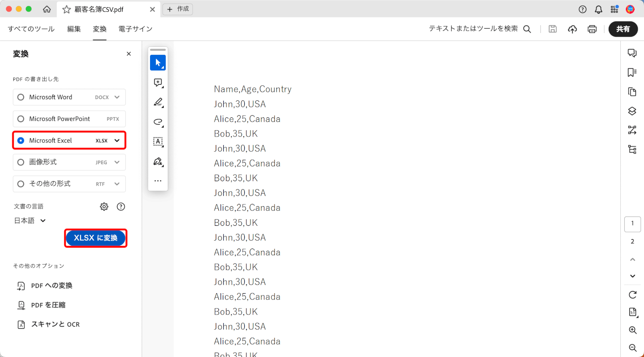Select Microsoft Excel radio button

click(x=21, y=141)
